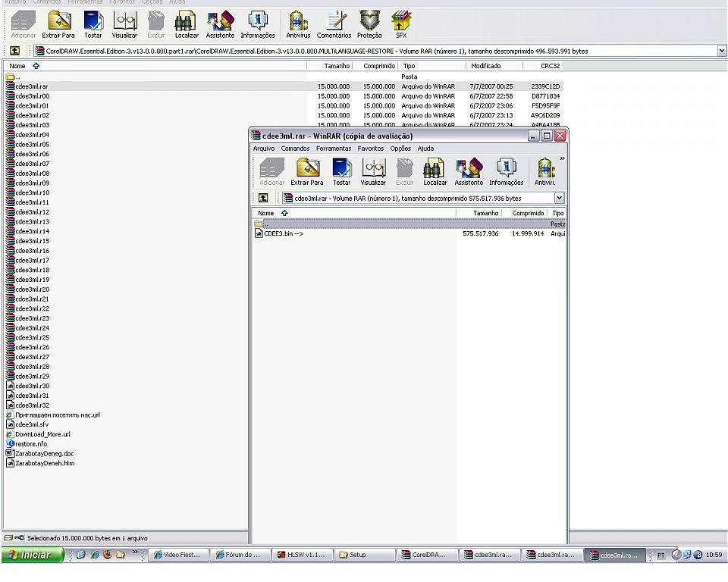Expand the quick launch overflow chevron
Screen dimensions: 728x582
135,552
